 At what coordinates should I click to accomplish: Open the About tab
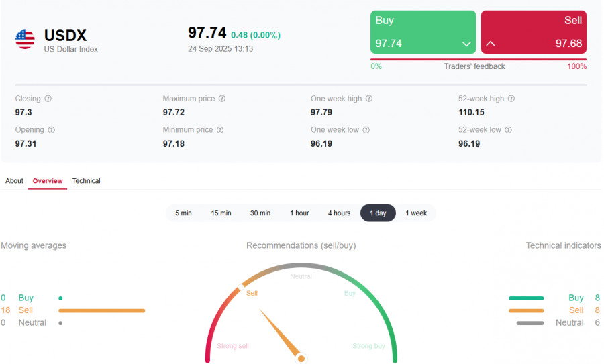pyautogui.click(x=14, y=181)
